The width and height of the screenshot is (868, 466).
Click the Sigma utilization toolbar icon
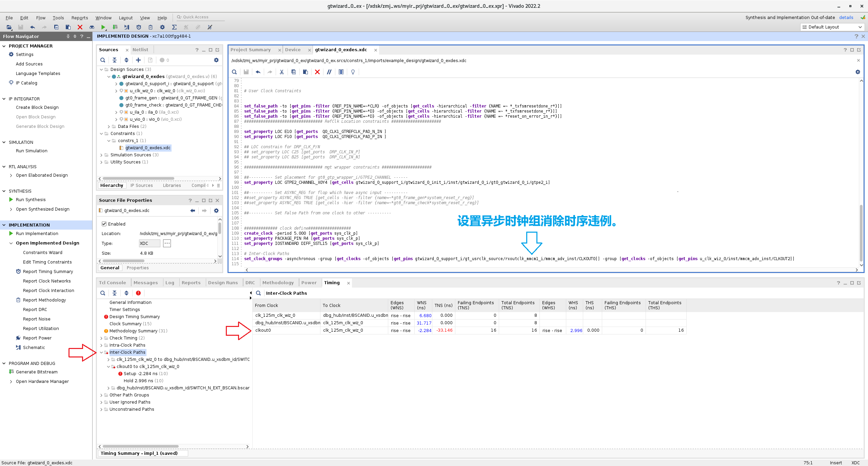point(174,27)
